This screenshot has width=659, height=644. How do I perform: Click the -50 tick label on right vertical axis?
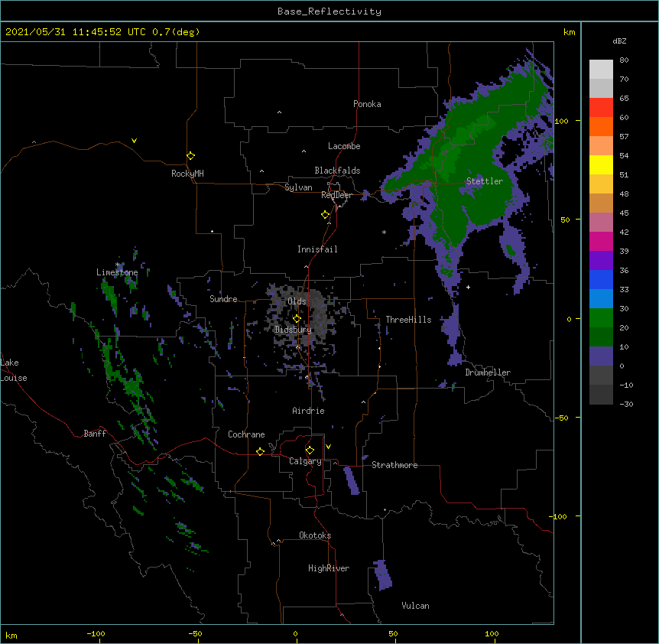(x=561, y=418)
